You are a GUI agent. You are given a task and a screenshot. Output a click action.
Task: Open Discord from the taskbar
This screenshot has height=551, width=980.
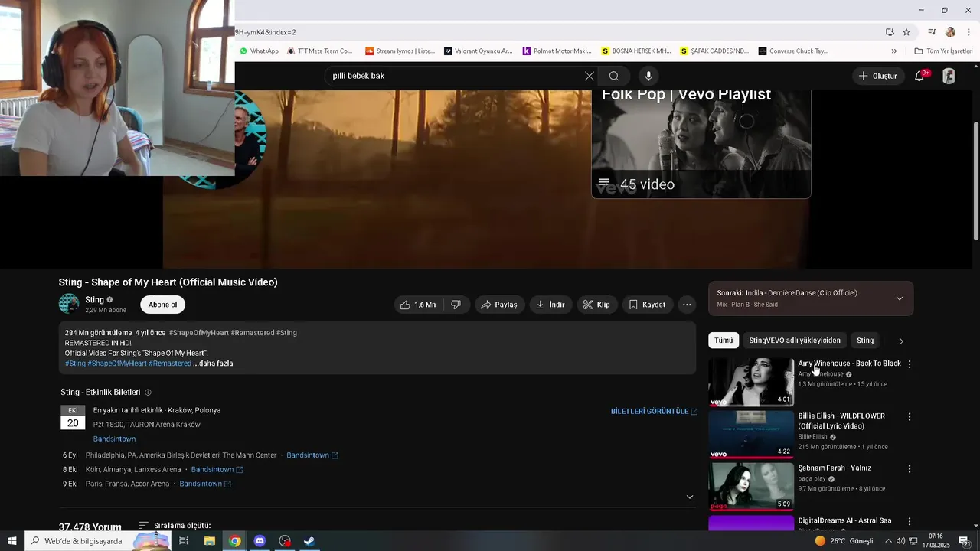pyautogui.click(x=260, y=541)
